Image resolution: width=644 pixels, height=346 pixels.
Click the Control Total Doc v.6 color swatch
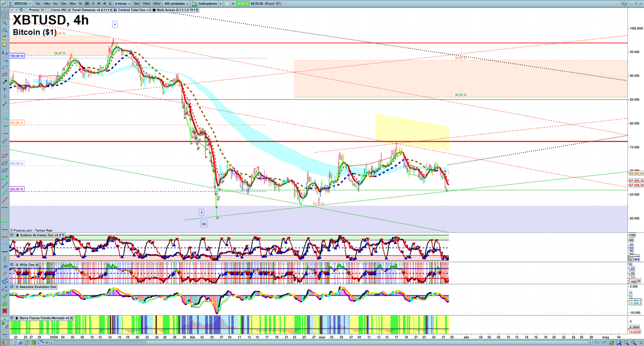click(x=116, y=10)
